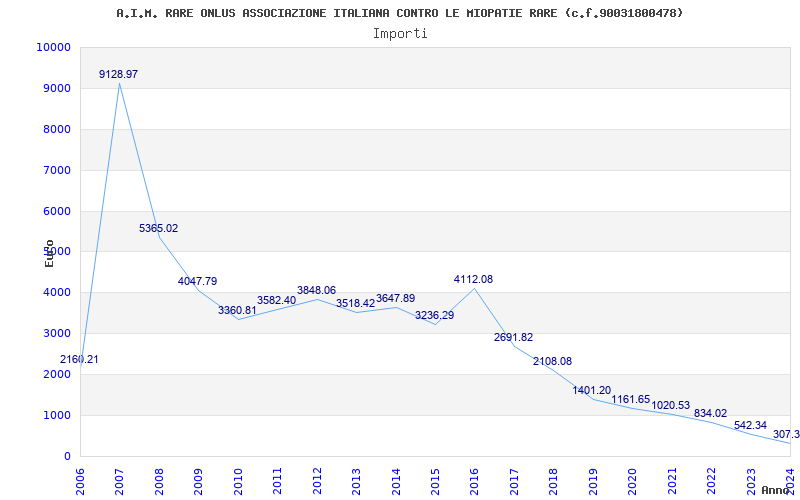Click the 1000 y-axis tick

57,415
